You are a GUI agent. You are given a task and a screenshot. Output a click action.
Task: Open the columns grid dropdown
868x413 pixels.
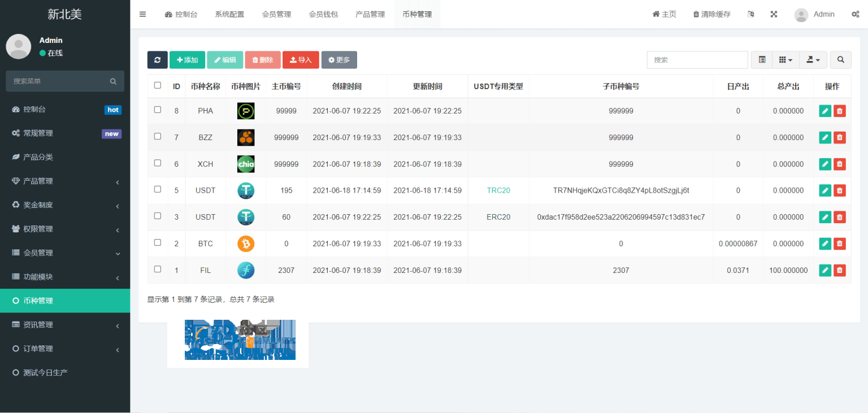[785, 60]
